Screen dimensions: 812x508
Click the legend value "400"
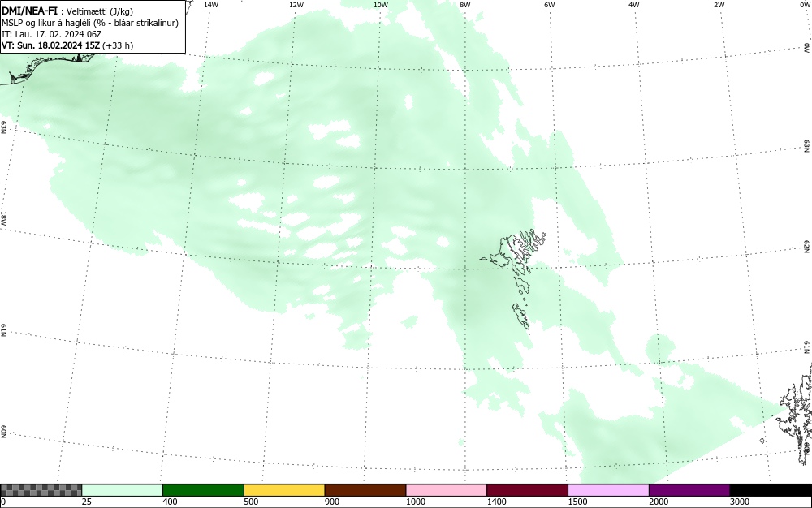click(x=170, y=502)
